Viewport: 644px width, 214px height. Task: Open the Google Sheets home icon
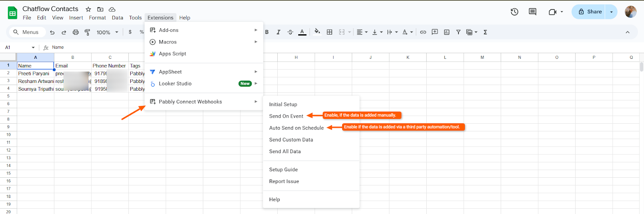coord(12,13)
